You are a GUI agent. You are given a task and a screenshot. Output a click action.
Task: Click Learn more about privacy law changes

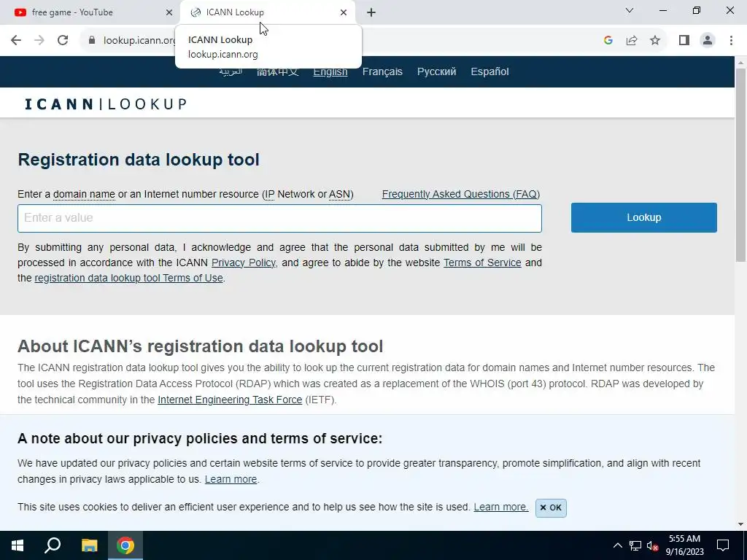(231, 480)
